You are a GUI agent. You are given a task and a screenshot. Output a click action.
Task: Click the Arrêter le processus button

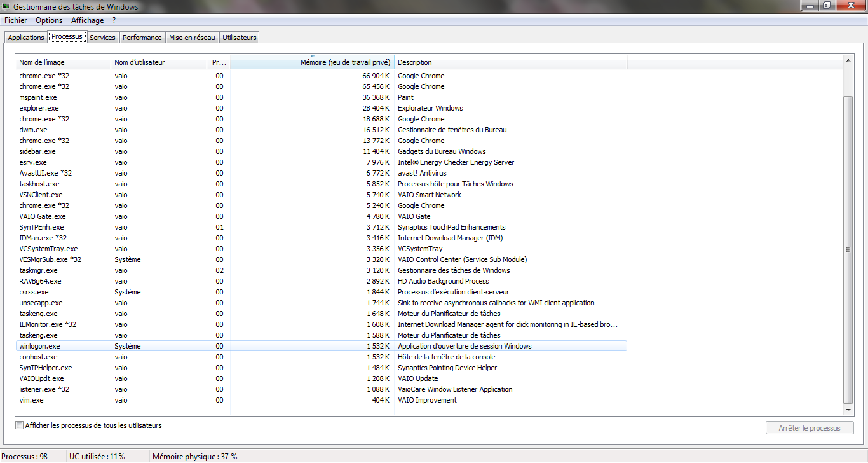(x=809, y=428)
